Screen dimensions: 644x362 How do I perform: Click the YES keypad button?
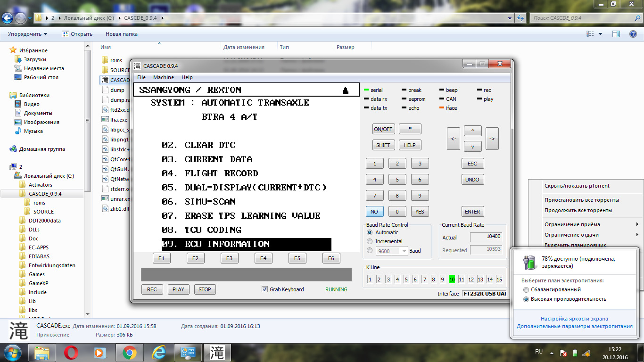(420, 212)
